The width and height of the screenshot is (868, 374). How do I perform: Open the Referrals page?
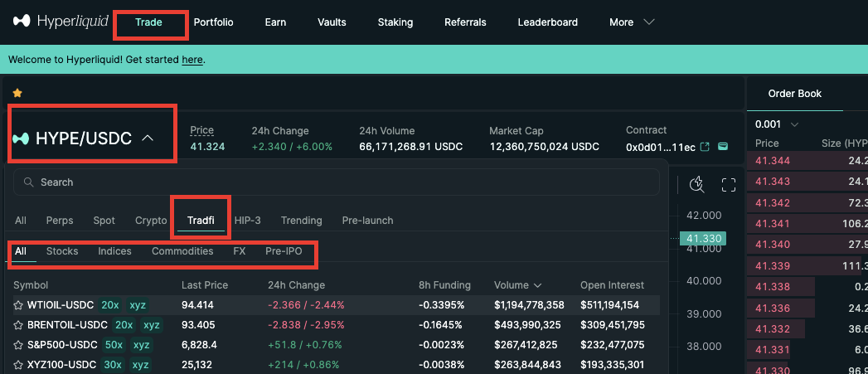pos(465,22)
